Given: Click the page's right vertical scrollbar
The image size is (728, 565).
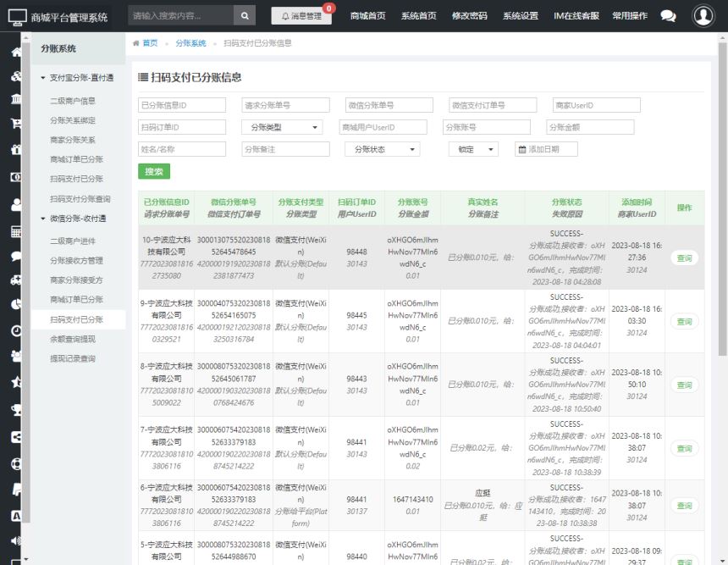Looking at the screenshot, I should [722, 200].
